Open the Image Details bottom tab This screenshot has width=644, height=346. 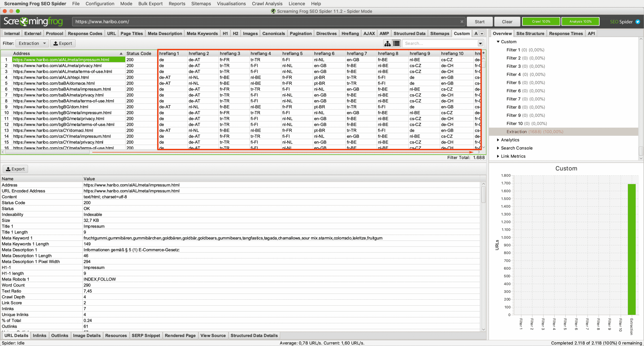tap(87, 335)
